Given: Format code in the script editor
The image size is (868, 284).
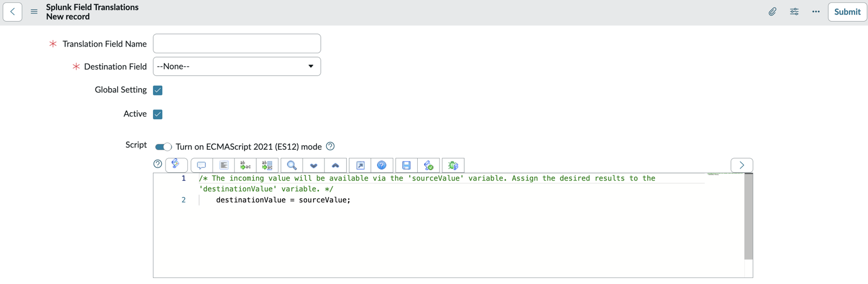Looking at the screenshot, I should click(x=224, y=165).
